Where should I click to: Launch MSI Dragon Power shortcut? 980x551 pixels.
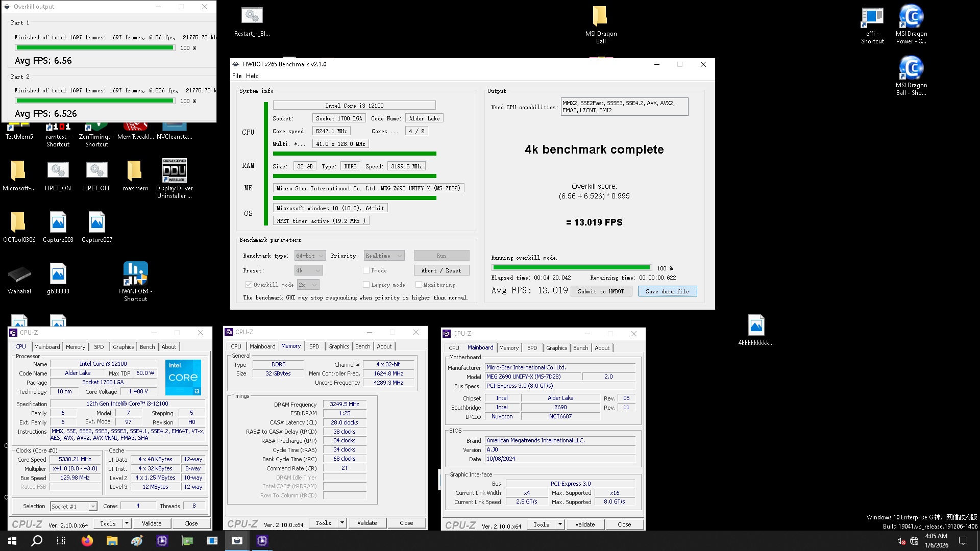tap(911, 24)
